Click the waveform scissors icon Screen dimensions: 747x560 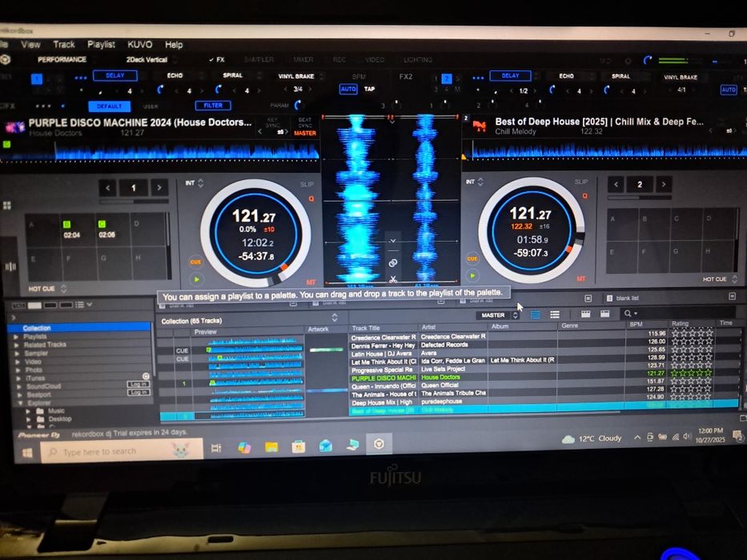click(392, 278)
